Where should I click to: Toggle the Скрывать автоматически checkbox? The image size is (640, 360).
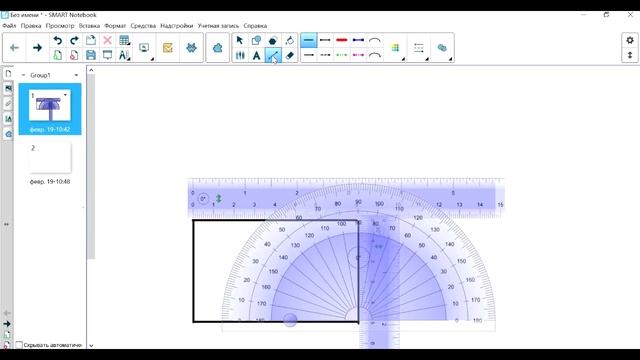click(x=19, y=345)
